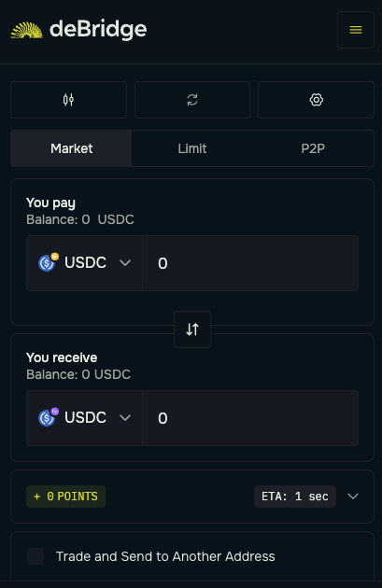Focus the You pay amount field
Image resolution: width=382 pixels, height=588 pixels.
point(250,263)
